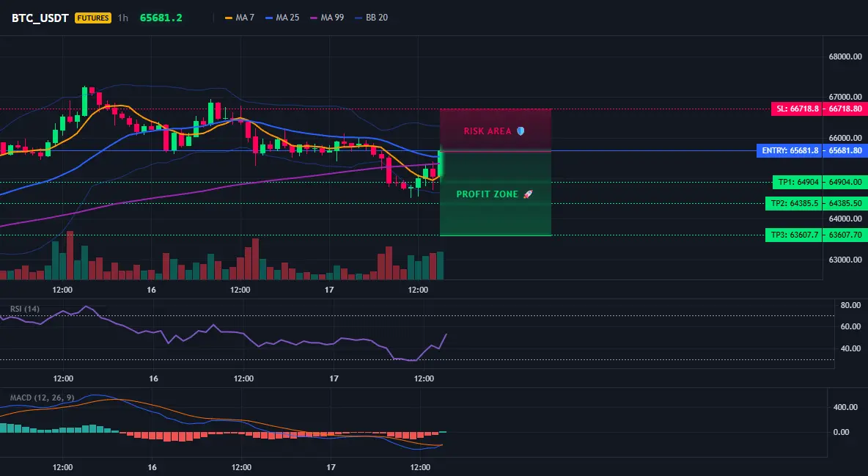The height and width of the screenshot is (476, 868).
Task: Click the 400.00 MACD axis value
Action: click(845, 407)
